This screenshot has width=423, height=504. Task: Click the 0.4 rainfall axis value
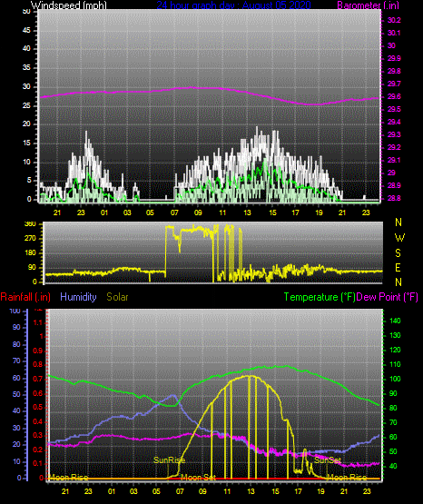(x=38, y=421)
